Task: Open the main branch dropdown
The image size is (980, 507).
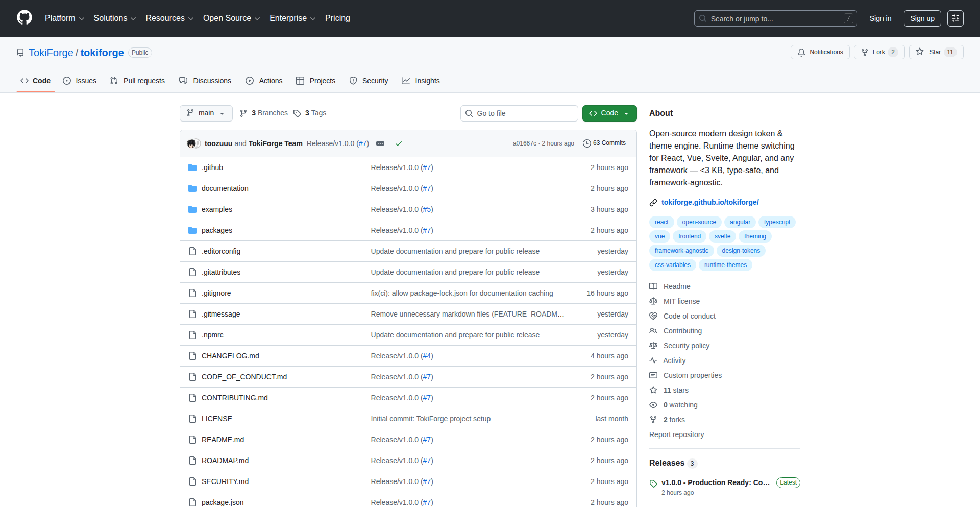Action: (206, 113)
